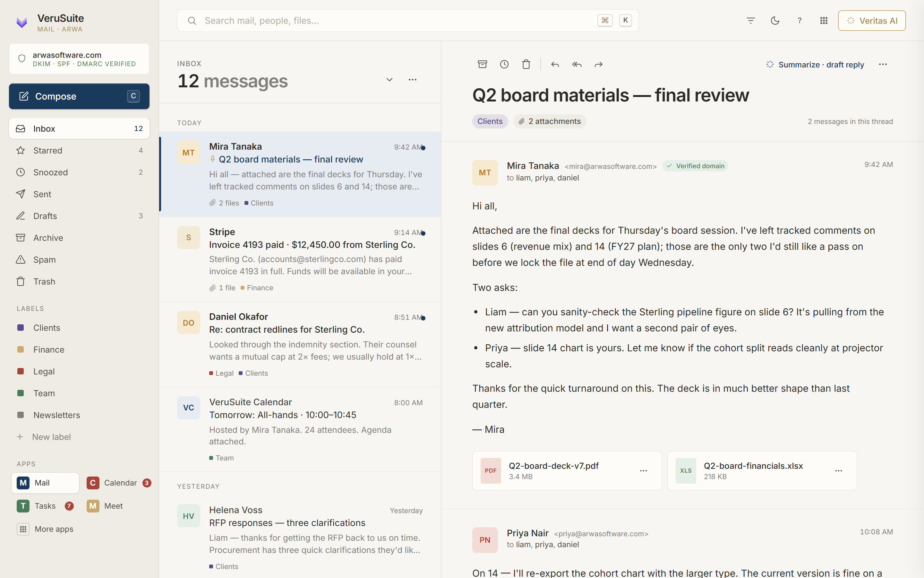Focus the Search mail, people, files field
924x578 pixels.
point(408,21)
